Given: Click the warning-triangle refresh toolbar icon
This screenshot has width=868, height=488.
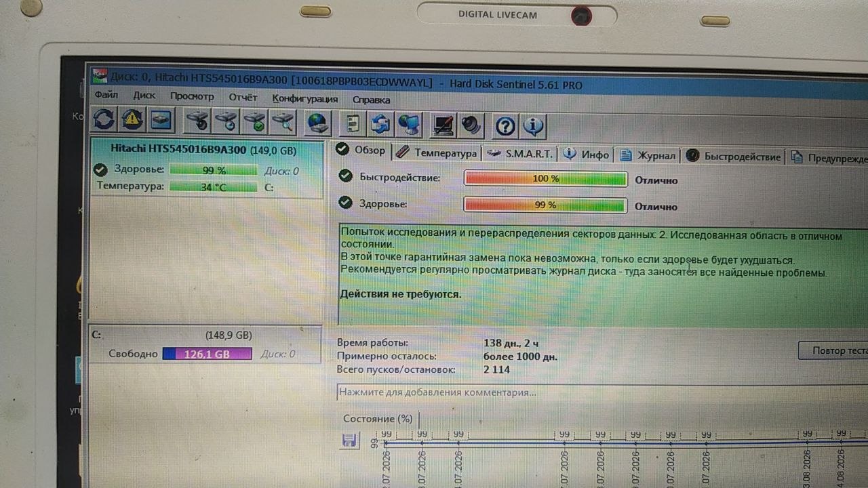Looking at the screenshot, I should click(x=132, y=121).
